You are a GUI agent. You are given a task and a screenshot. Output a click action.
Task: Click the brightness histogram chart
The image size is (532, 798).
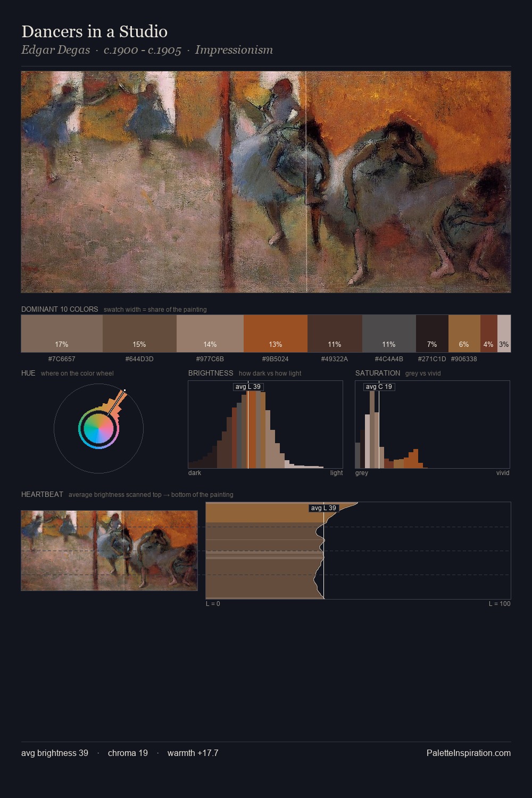pyautogui.click(x=265, y=425)
